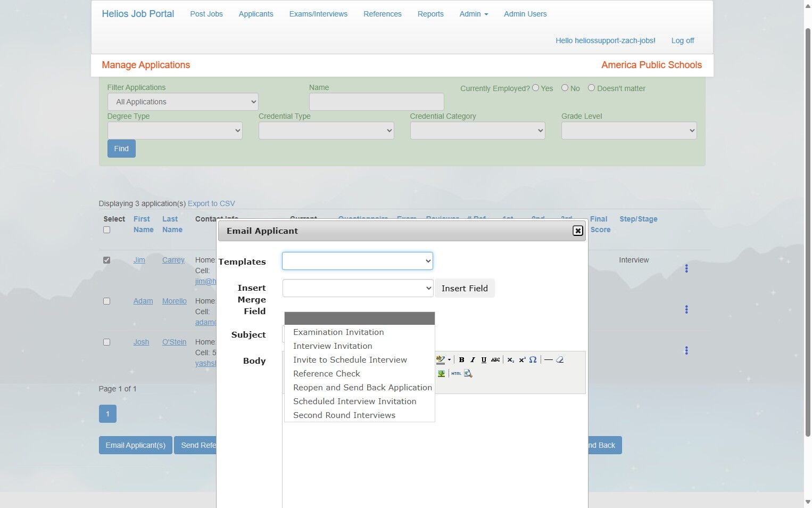Open the Credential Type dropdown
The image size is (812, 508).
[326, 130]
